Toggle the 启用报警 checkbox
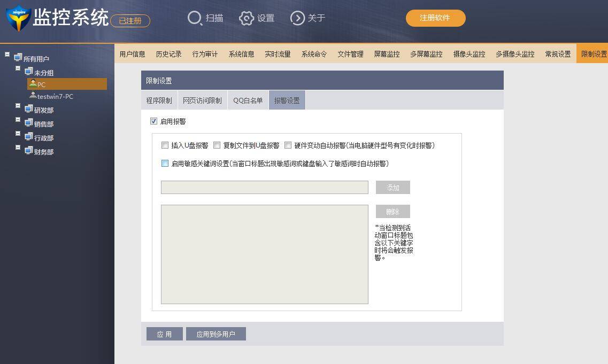This screenshot has width=608, height=364. pyautogui.click(x=153, y=121)
